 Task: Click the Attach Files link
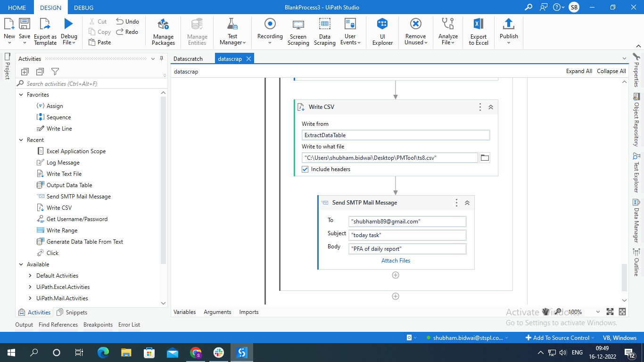point(396,261)
